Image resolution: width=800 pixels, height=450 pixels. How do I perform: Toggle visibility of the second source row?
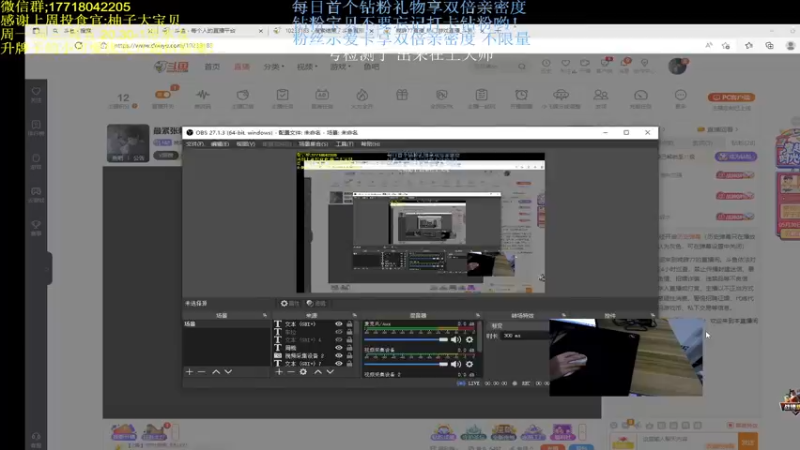pos(339,332)
